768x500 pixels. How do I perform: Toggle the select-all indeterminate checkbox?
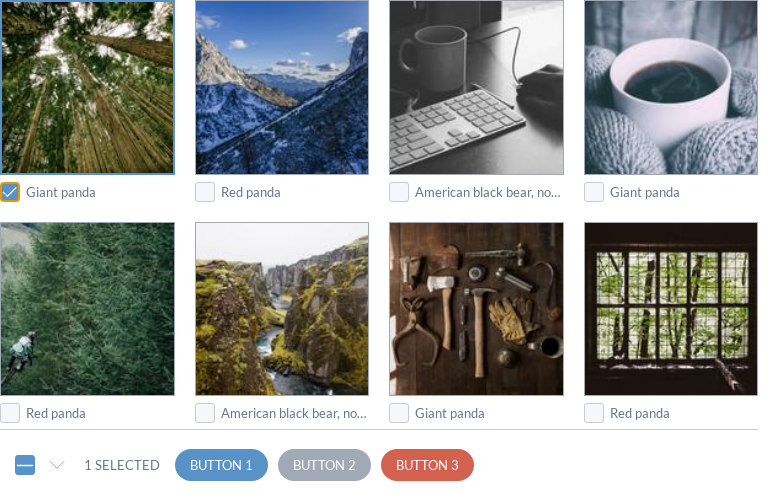pos(26,465)
